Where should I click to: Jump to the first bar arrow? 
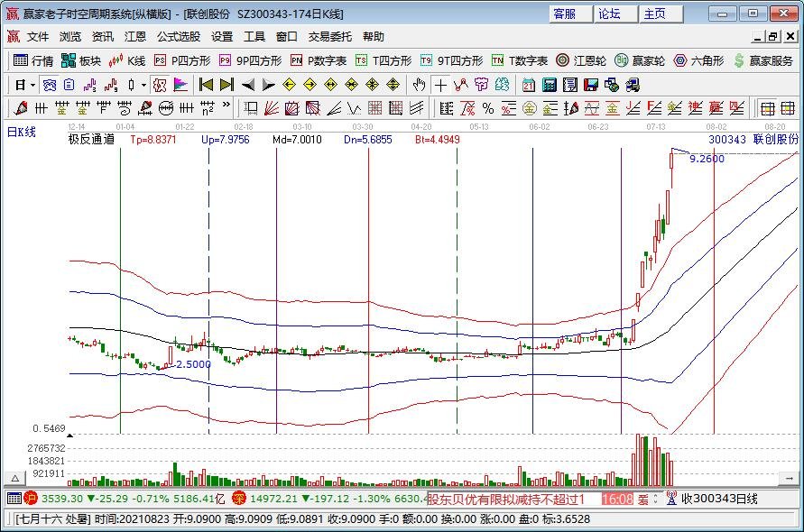[206, 85]
